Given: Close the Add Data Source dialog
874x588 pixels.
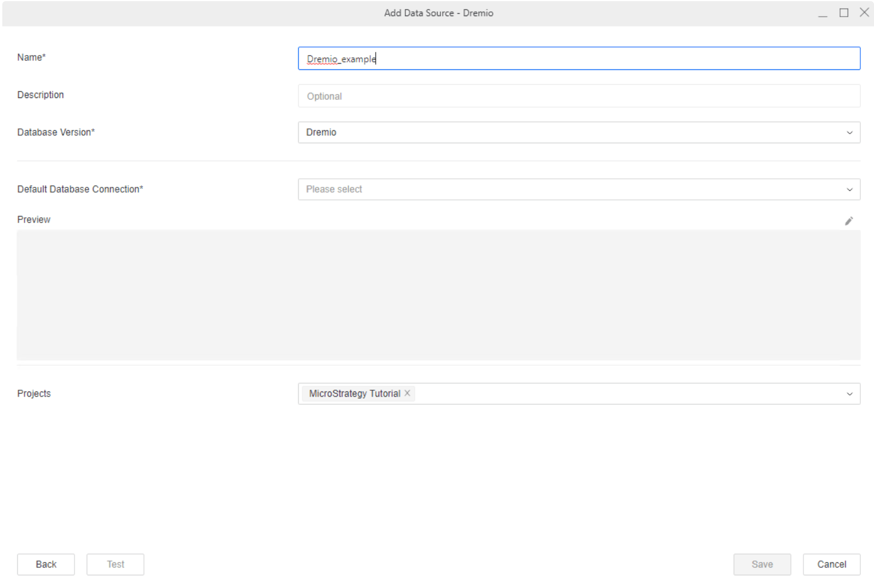Looking at the screenshot, I should (864, 13).
